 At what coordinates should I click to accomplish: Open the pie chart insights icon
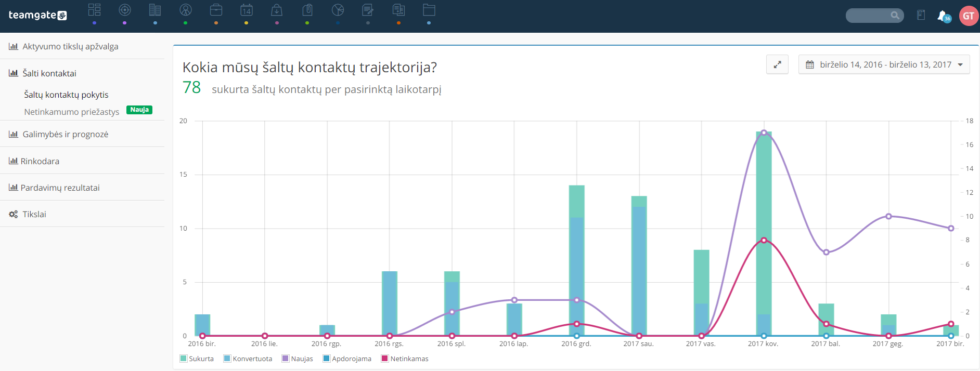click(x=338, y=10)
